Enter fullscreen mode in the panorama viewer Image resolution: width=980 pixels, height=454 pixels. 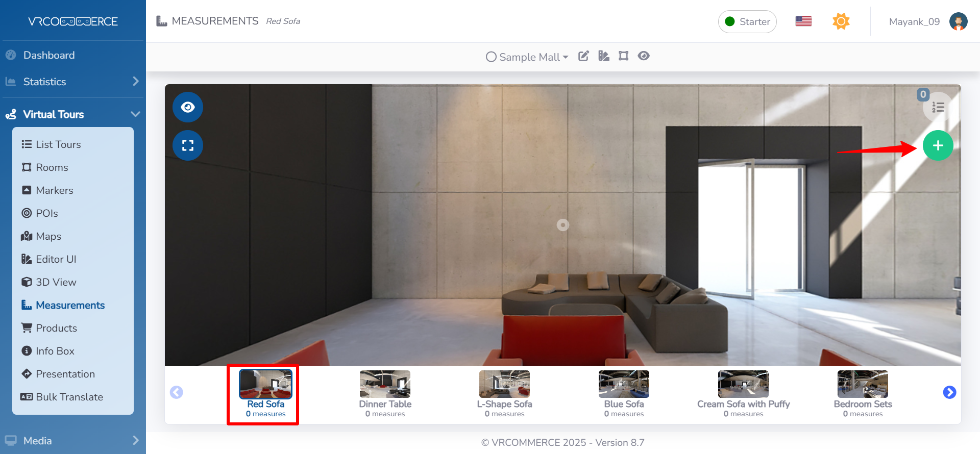point(188,146)
